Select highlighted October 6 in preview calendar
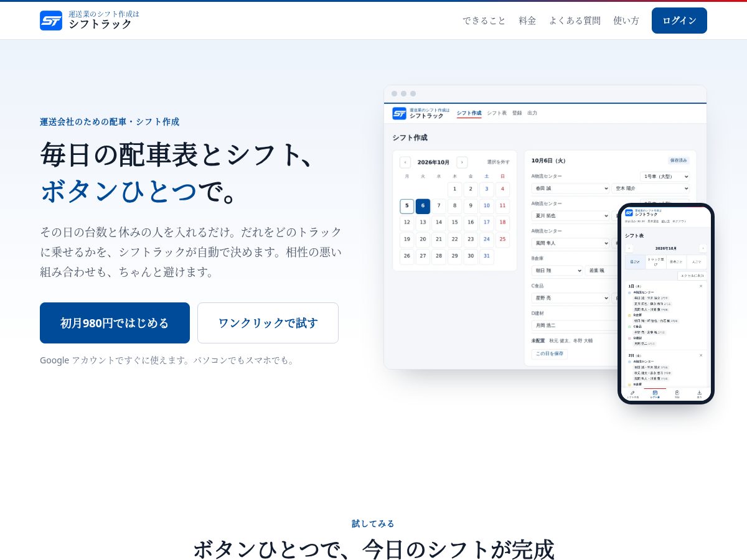Screen dimensions: 747x560 423,207
